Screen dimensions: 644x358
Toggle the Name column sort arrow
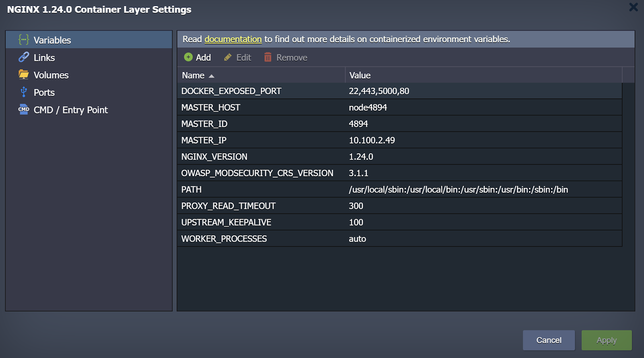(211, 76)
